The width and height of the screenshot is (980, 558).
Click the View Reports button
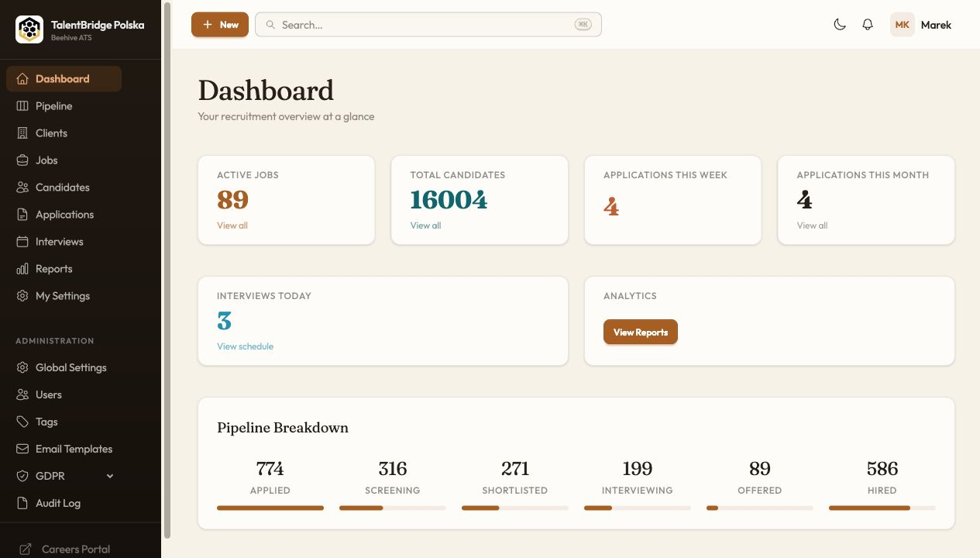(641, 332)
